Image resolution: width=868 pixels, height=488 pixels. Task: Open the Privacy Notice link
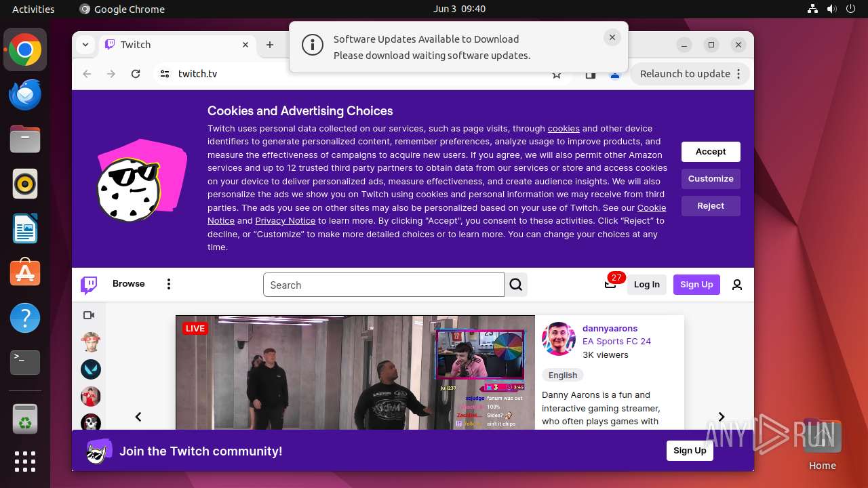tap(285, 221)
